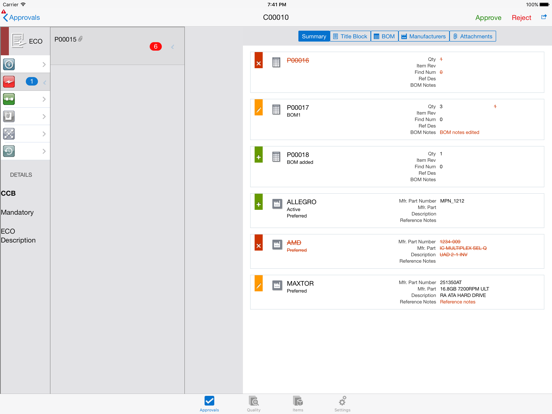This screenshot has width=552, height=414.
Task: Click the red warning triangle near Approvals
Action: pyautogui.click(x=4, y=11)
